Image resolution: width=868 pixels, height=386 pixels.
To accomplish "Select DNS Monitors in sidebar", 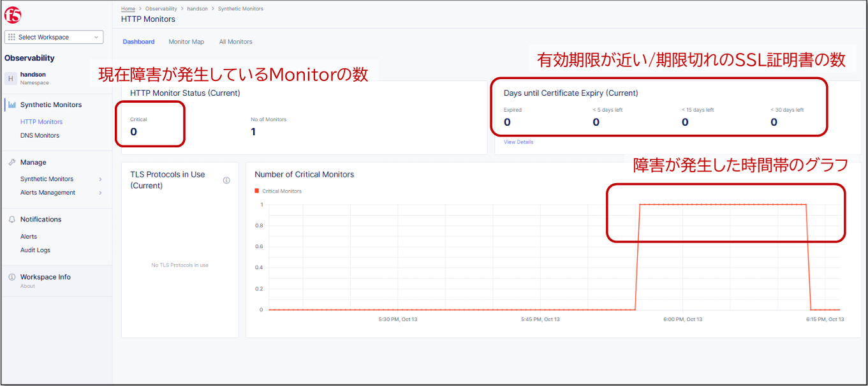I will coord(40,135).
